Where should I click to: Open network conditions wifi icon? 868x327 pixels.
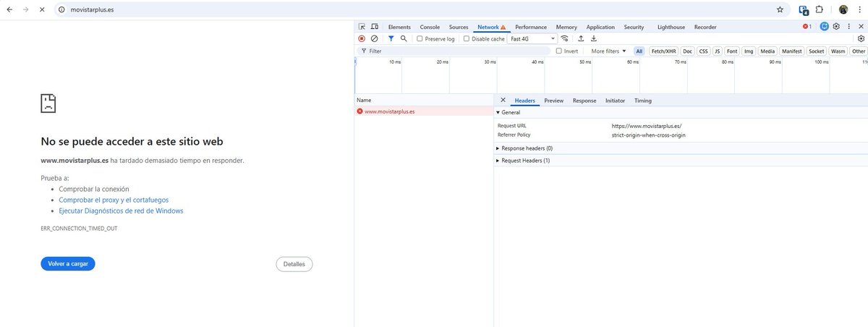[x=565, y=38]
